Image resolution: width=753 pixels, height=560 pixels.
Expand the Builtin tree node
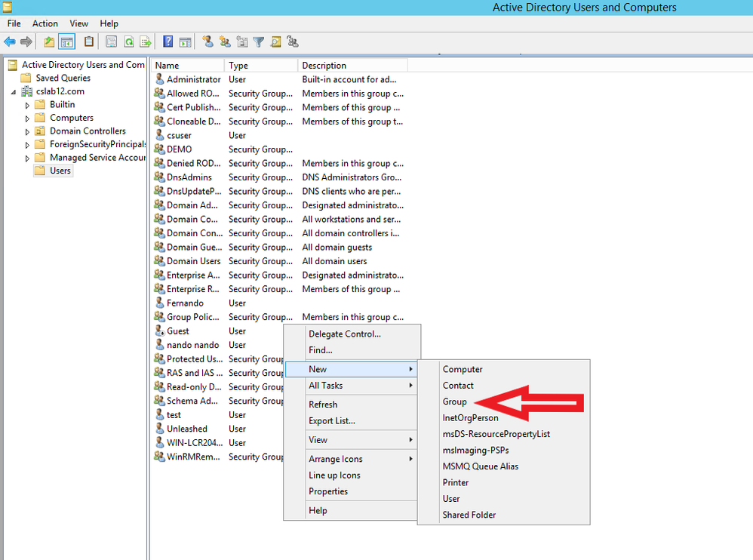pyautogui.click(x=28, y=105)
